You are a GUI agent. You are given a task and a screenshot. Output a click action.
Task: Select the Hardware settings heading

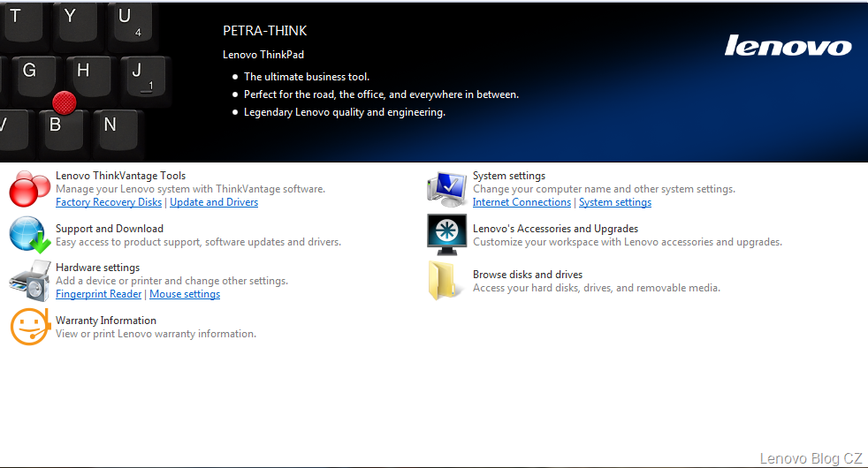[97, 268]
